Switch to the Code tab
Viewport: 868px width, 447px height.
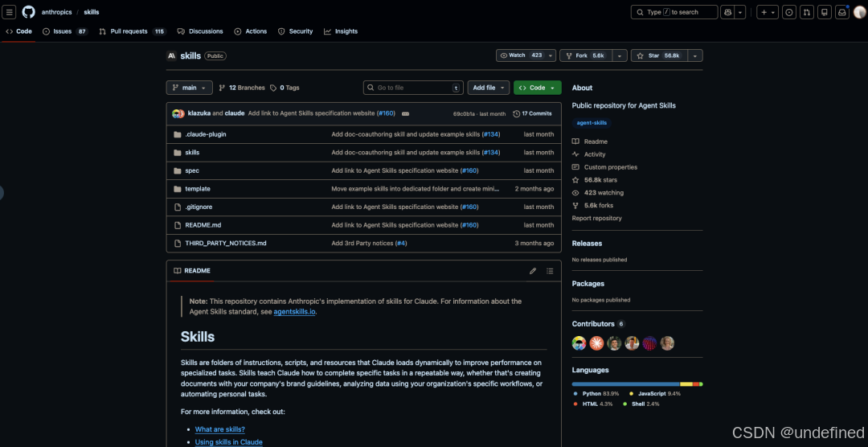coord(18,31)
